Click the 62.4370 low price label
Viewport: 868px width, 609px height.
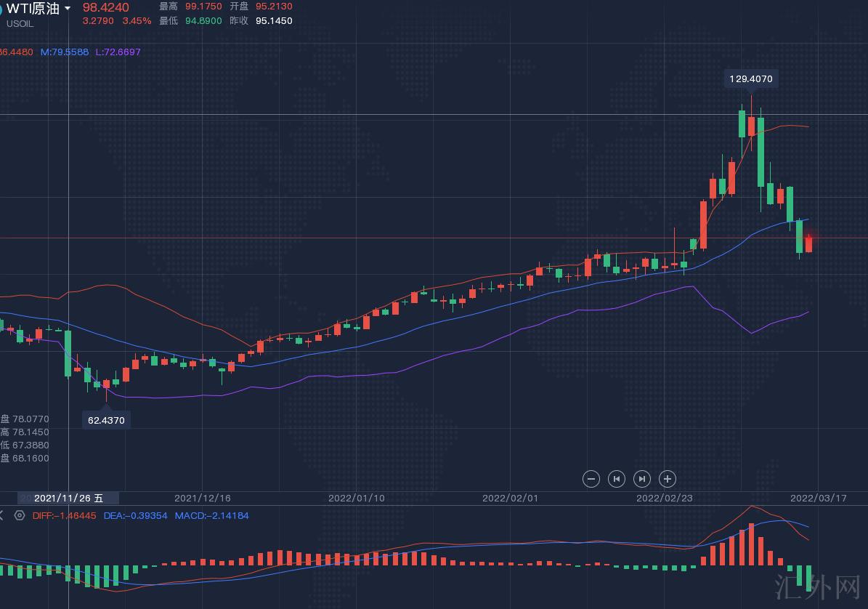click(x=106, y=420)
